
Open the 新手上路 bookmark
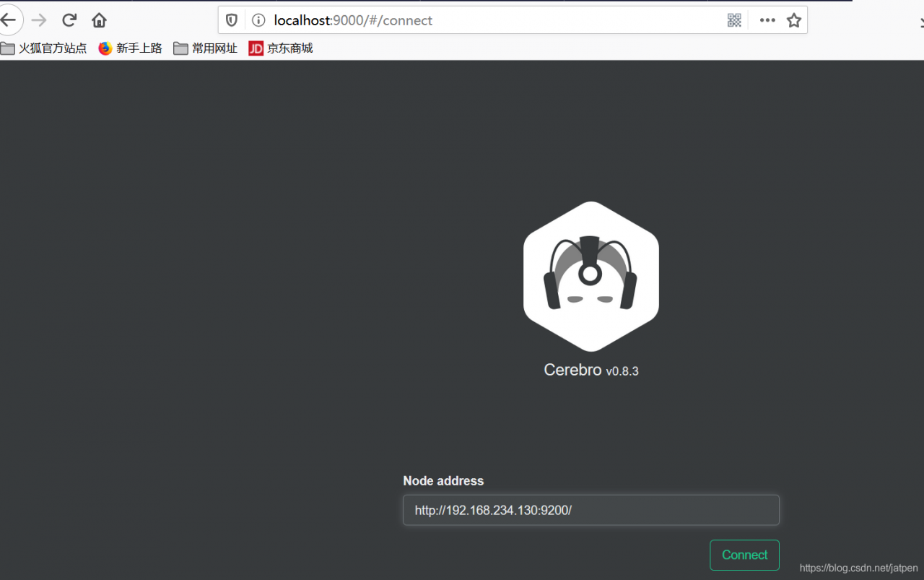point(130,48)
